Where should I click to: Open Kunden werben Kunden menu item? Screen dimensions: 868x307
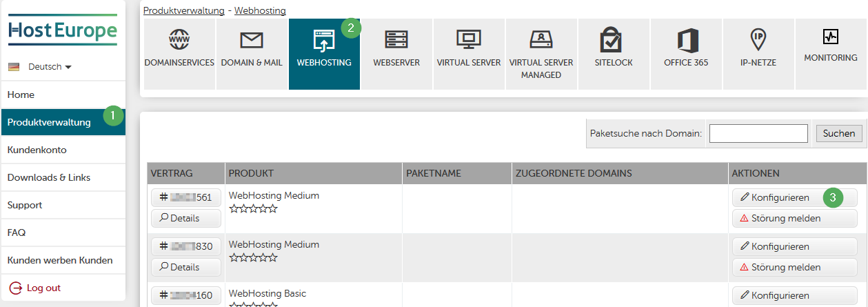[63, 260]
